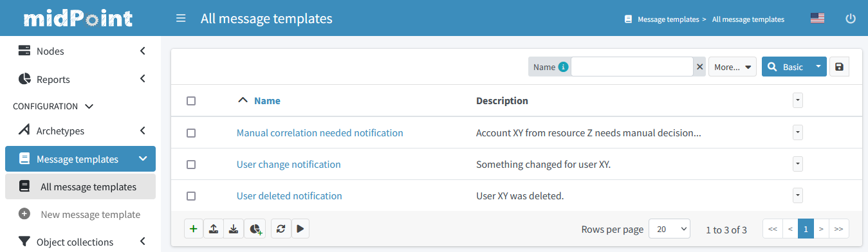
Task: Click the sort arrow next to Name header
Action: [x=243, y=100]
